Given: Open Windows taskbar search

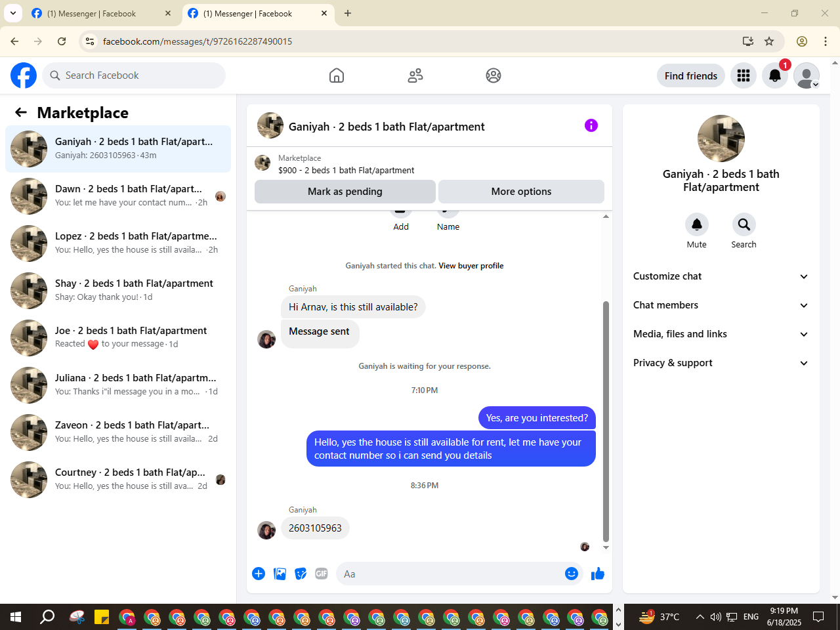Looking at the screenshot, I should [47, 617].
